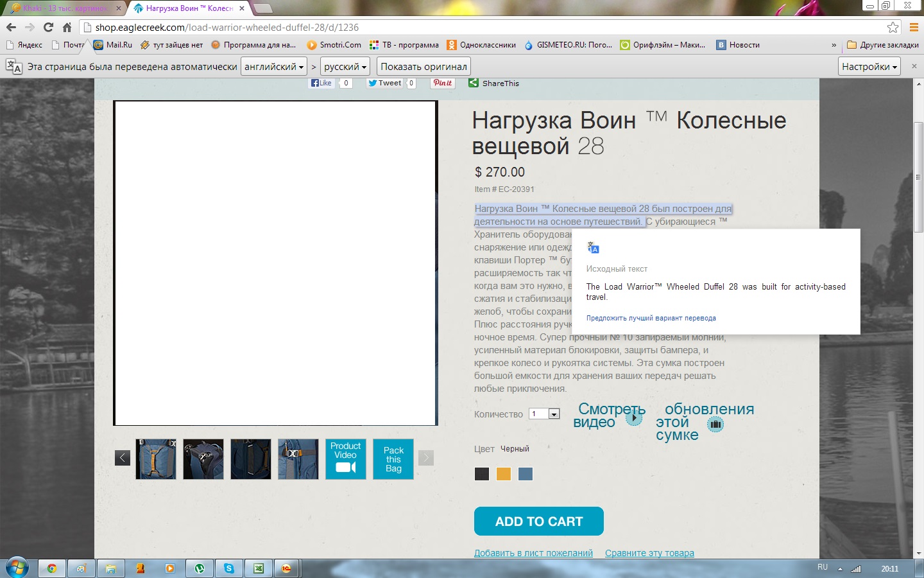The height and width of the screenshot is (578, 924).
Task: Open the Новости bookmark
Action: (738, 45)
